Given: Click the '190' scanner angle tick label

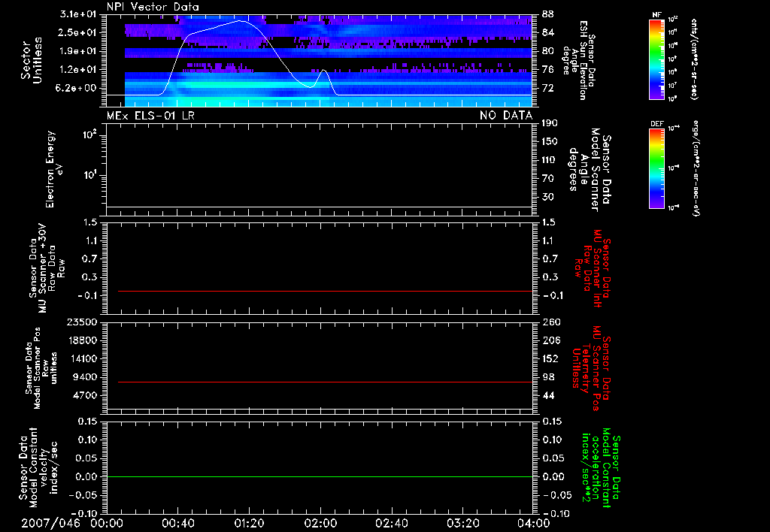Looking at the screenshot, I should tap(550, 123).
